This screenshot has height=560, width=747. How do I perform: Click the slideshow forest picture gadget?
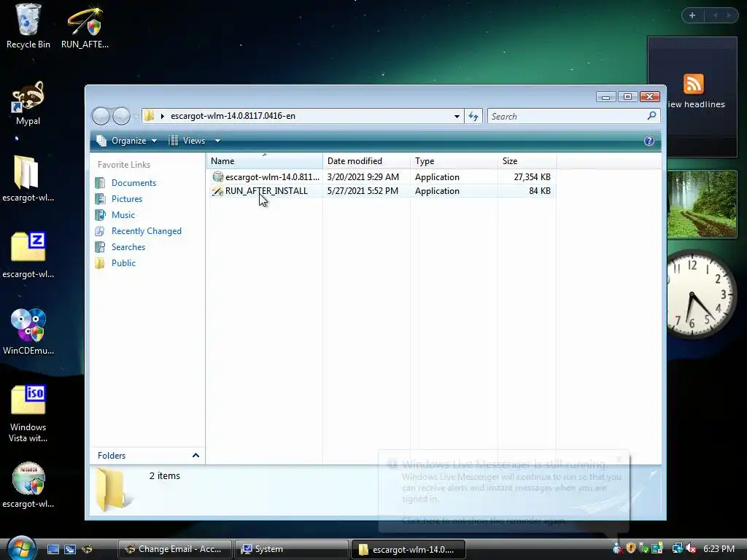tap(703, 204)
